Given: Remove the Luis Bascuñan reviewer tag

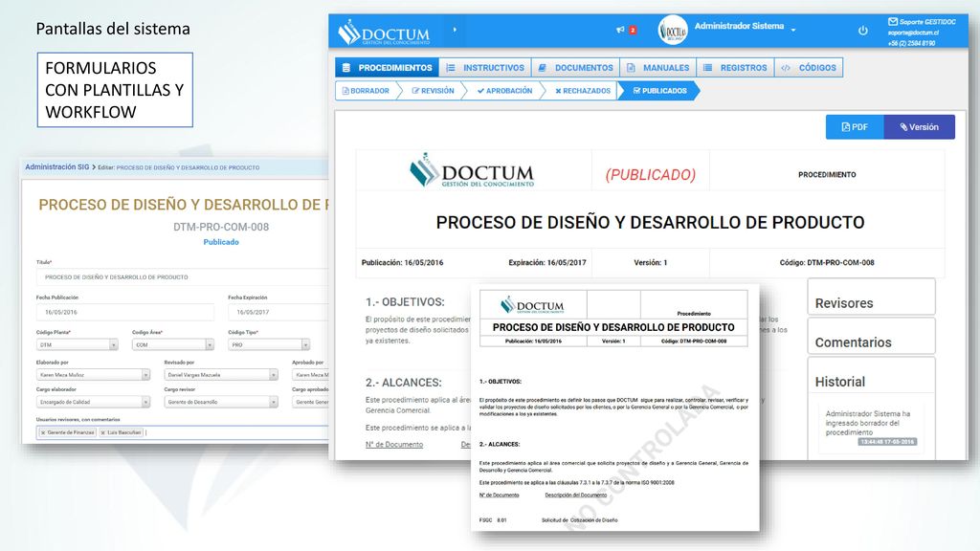Looking at the screenshot, I should (102, 432).
